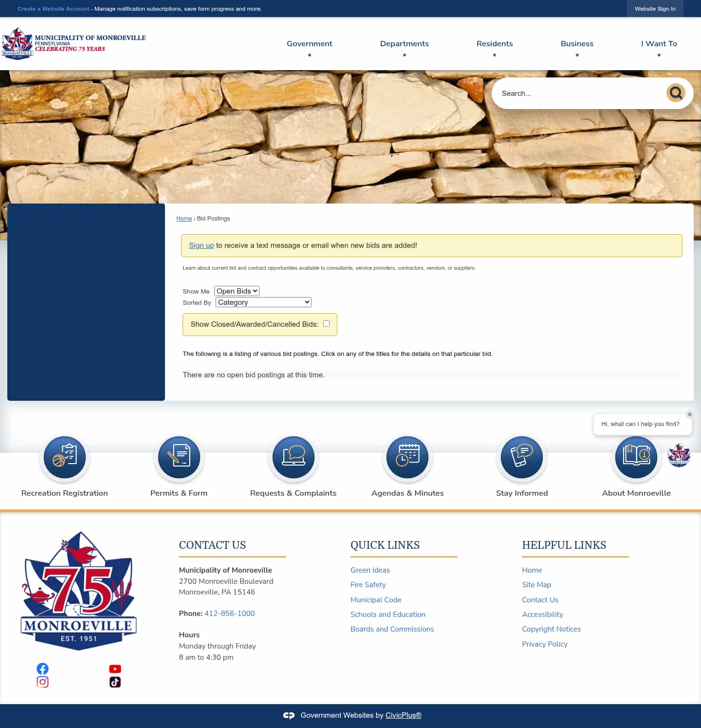The height and width of the screenshot is (728, 701).
Task: Open the Municipal Code quick link
Action: pyautogui.click(x=375, y=599)
